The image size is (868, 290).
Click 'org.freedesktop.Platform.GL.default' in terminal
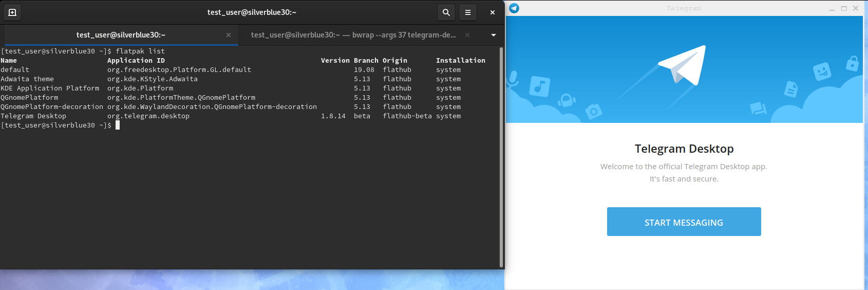click(179, 70)
